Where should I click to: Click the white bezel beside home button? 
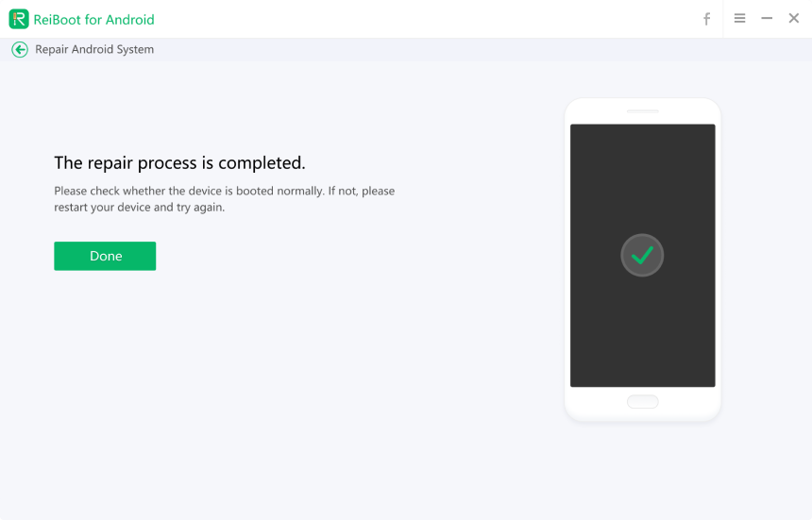(595, 402)
